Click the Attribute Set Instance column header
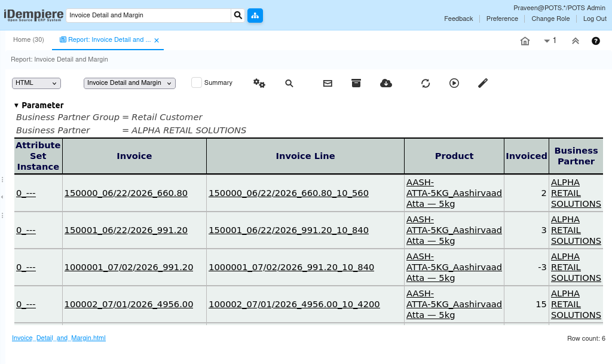This screenshot has height=364, width=612. pyautogui.click(x=38, y=156)
